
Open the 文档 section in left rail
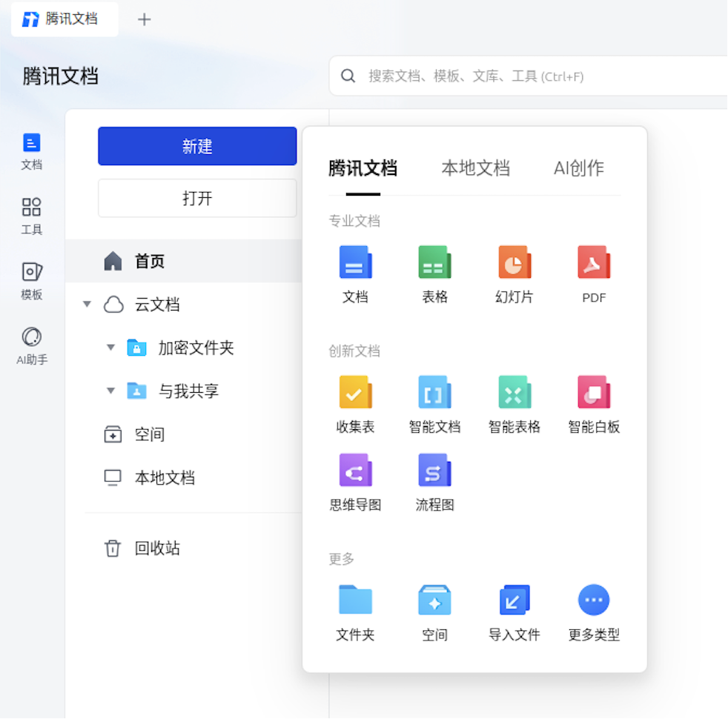32,151
